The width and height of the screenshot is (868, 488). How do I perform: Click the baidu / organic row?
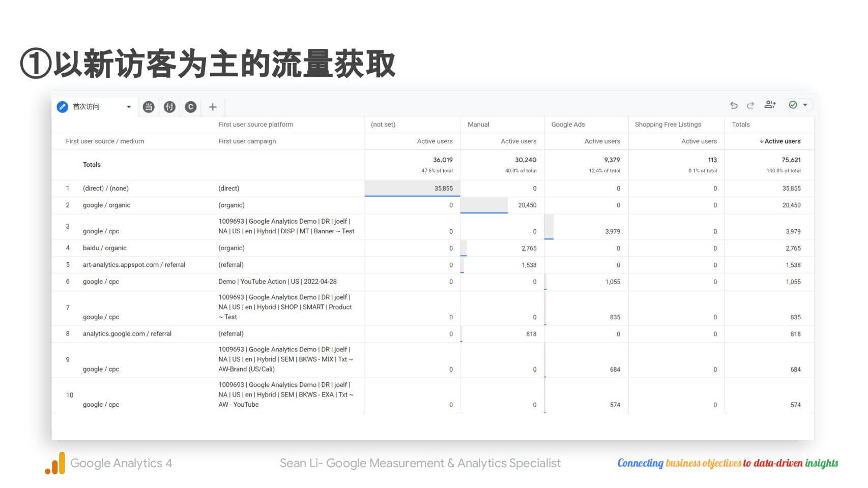(x=105, y=248)
